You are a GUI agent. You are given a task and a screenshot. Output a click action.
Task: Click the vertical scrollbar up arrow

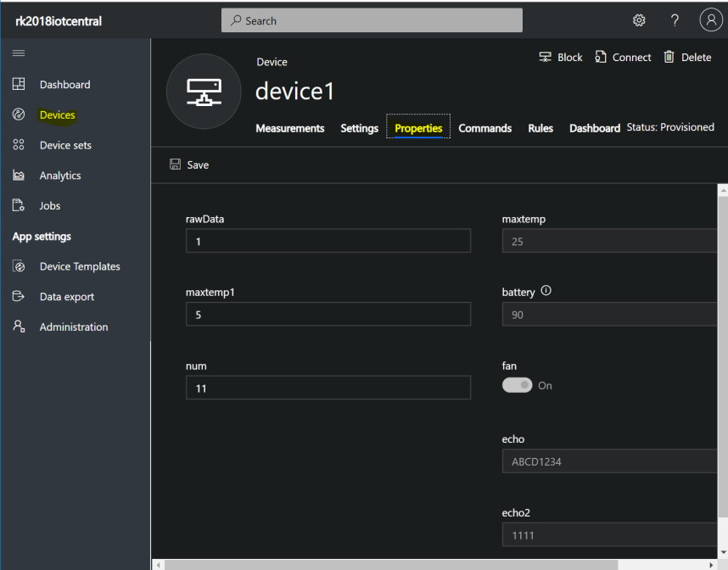(723, 190)
